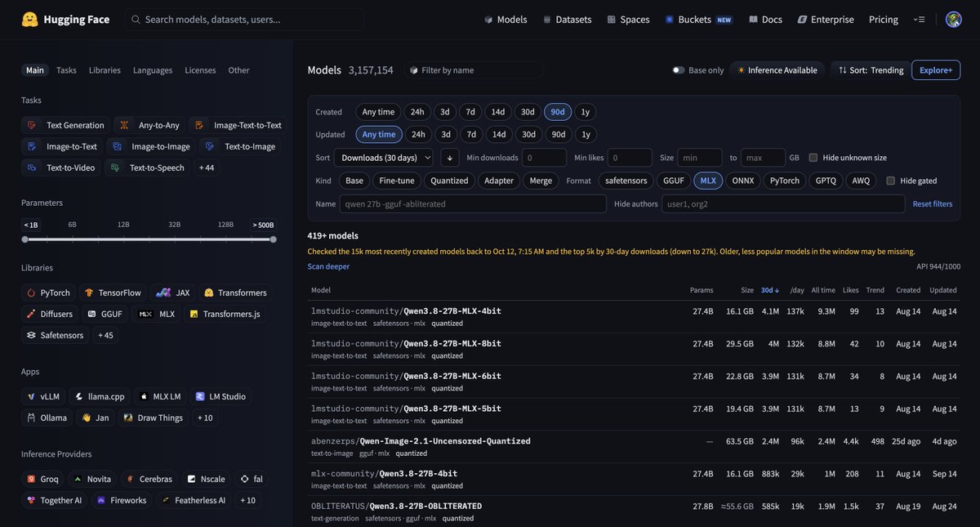Filter by Diffusers library

(49, 314)
